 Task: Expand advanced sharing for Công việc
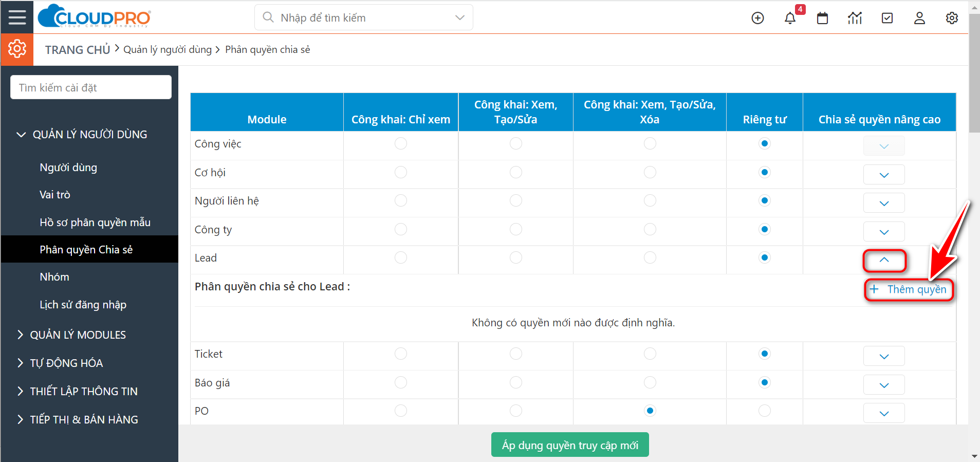tap(884, 146)
